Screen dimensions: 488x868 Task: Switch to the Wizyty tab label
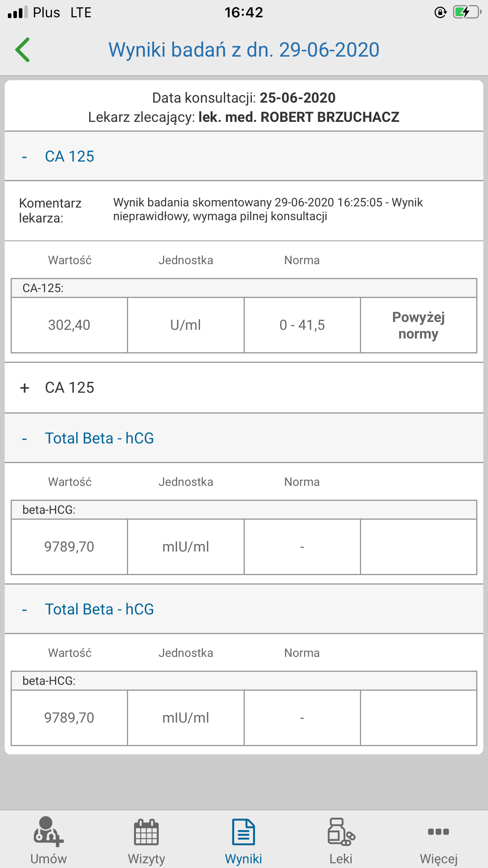146,859
